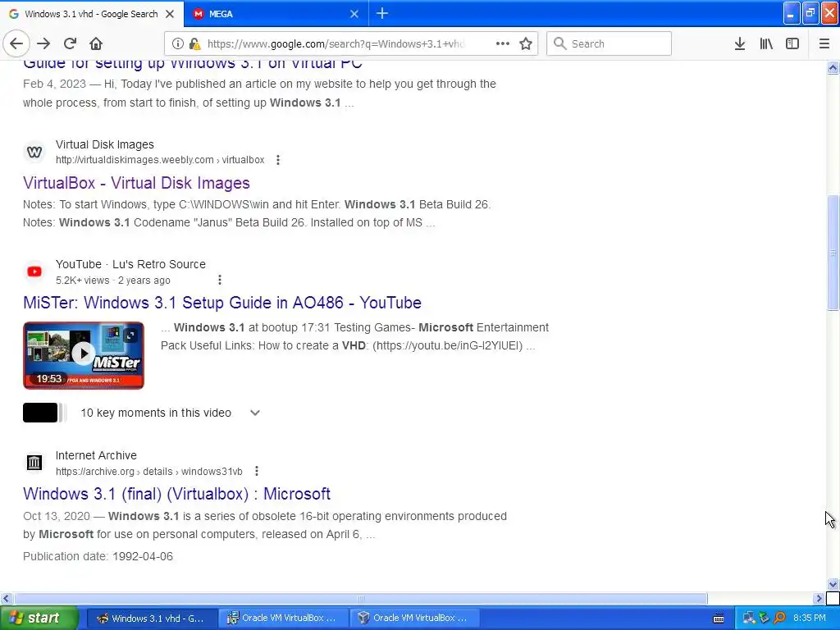The height and width of the screenshot is (630, 840).
Task: Open result options beside archive.org windows31vb
Action: tap(257, 471)
